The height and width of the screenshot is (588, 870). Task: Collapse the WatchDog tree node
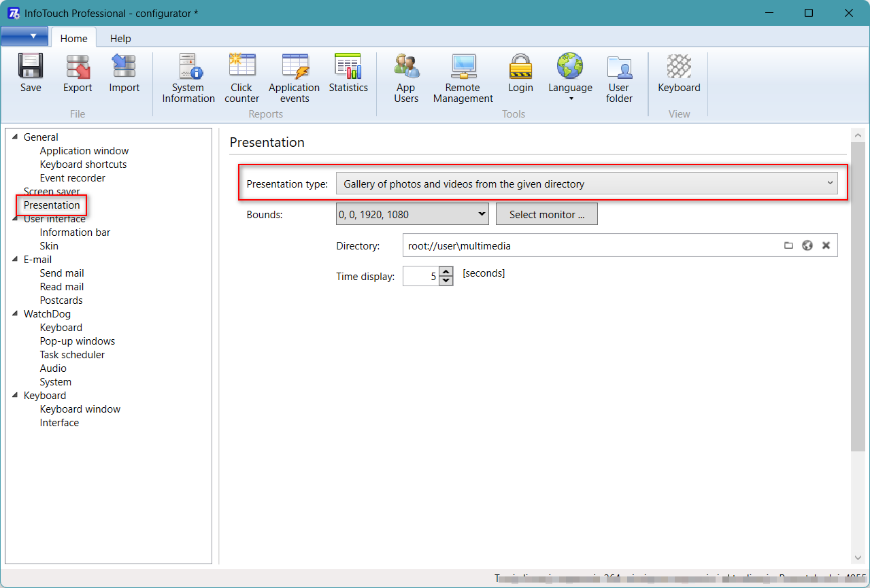coord(16,313)
